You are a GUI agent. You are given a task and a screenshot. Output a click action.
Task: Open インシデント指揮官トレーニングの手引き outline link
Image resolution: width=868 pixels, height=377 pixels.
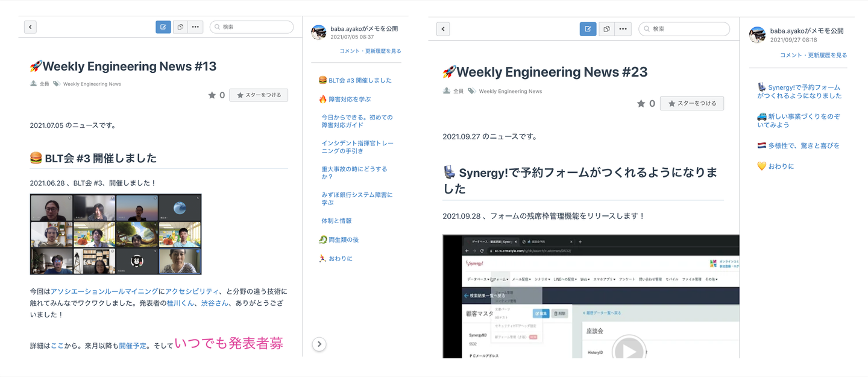[x=357, y=147]
